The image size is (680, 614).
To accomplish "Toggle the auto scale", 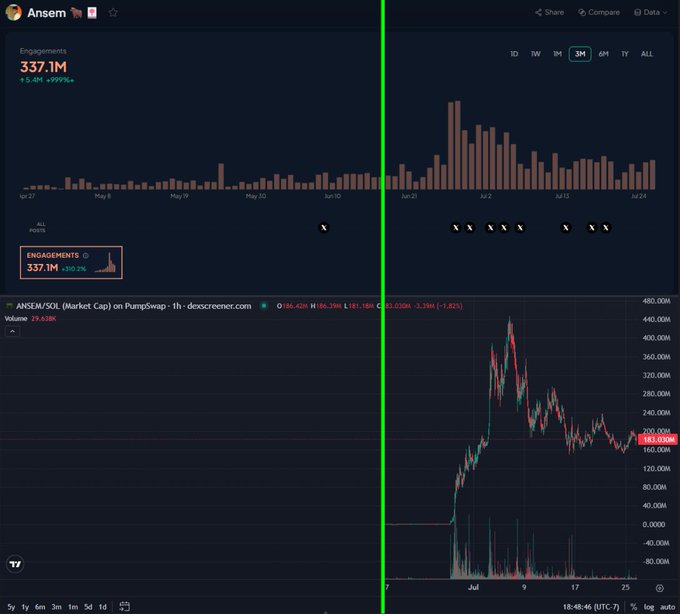I will (667, 607).
